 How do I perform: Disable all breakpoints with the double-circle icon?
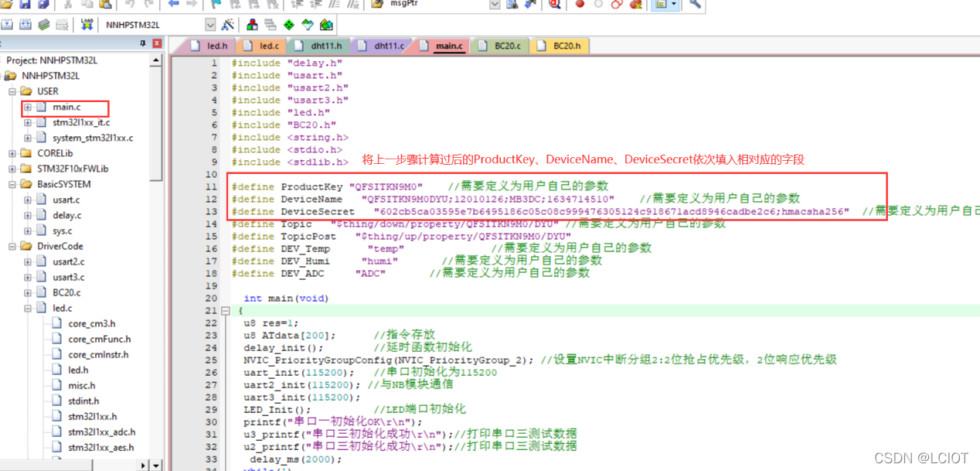[617, 4]
